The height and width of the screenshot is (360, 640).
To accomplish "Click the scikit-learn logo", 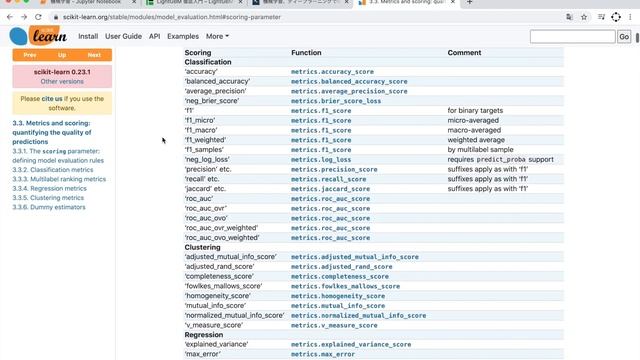I will coord(38,36).
